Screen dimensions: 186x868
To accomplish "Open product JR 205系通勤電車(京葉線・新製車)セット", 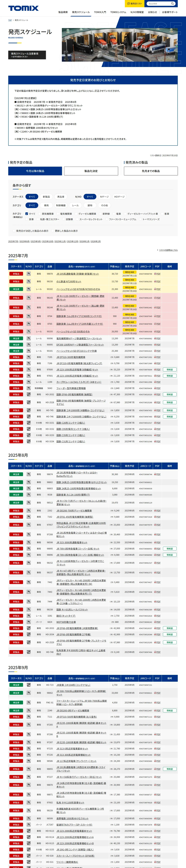I will 78,274.
